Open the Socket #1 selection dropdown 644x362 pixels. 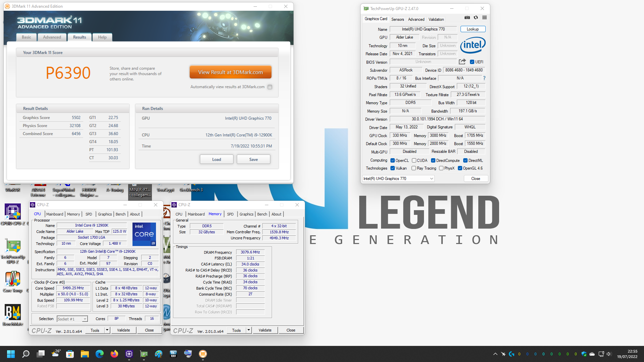click(72, 319)
